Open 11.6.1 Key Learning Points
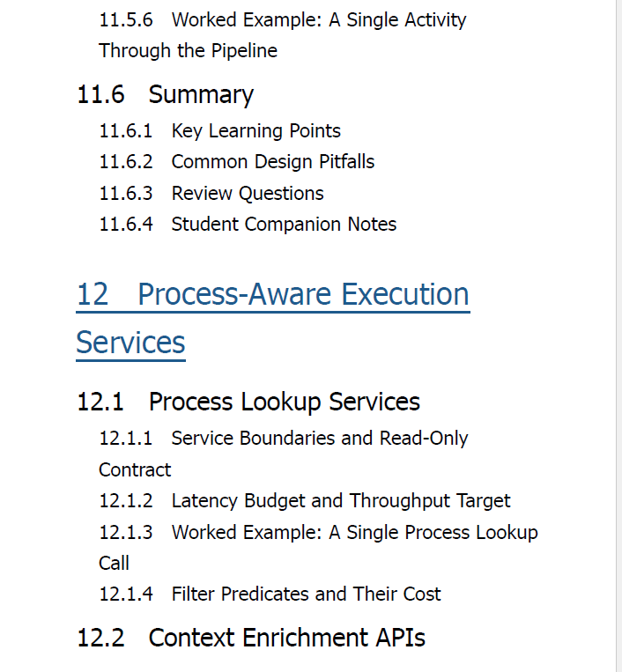 click(x=219, y=131)
